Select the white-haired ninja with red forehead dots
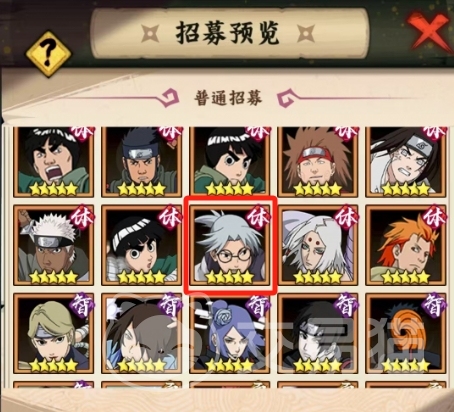454x412 pixels. click(318, 245)
